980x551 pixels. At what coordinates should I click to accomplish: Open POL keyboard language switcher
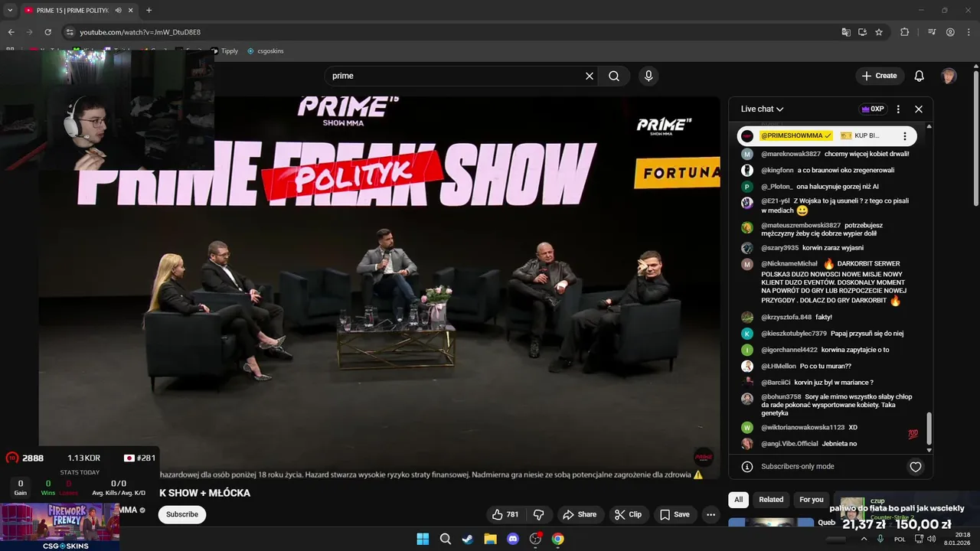coord(898,539)
